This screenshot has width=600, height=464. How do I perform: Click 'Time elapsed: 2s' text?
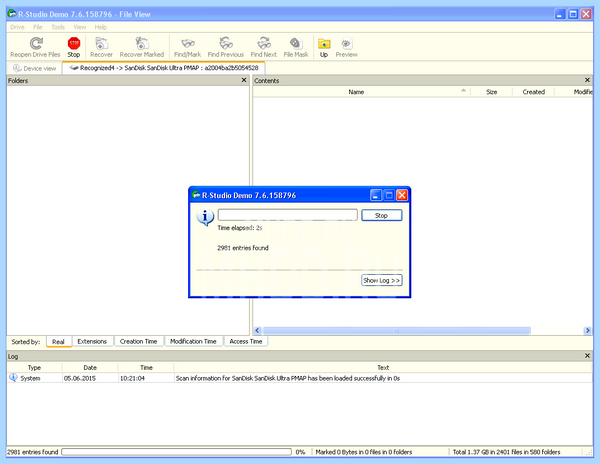[240, 228]
